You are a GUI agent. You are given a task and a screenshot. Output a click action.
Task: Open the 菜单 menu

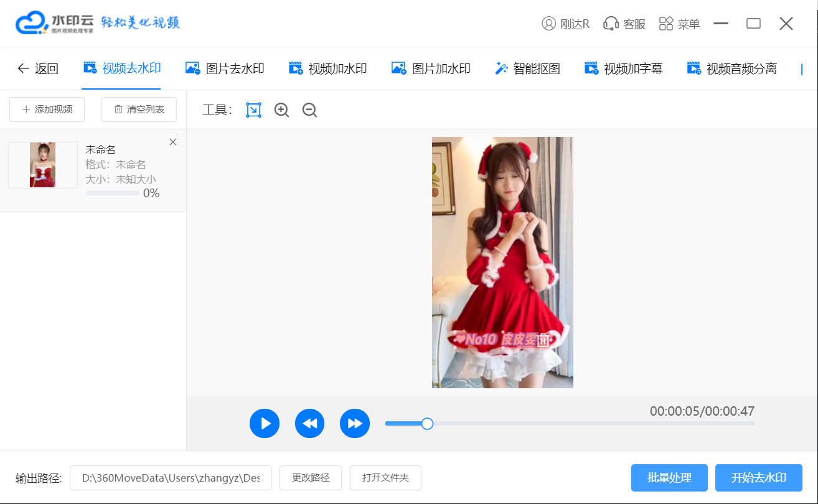tap(679, 24)
